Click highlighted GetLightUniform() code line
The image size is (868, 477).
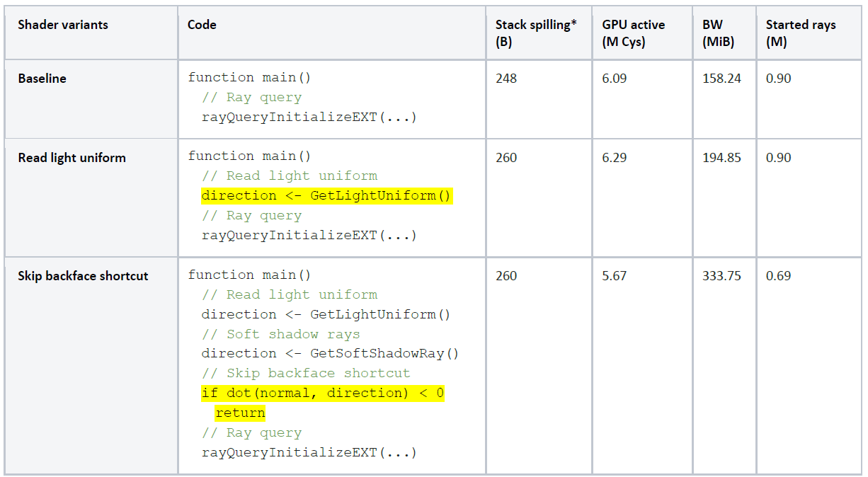click(x=326, y=196)
